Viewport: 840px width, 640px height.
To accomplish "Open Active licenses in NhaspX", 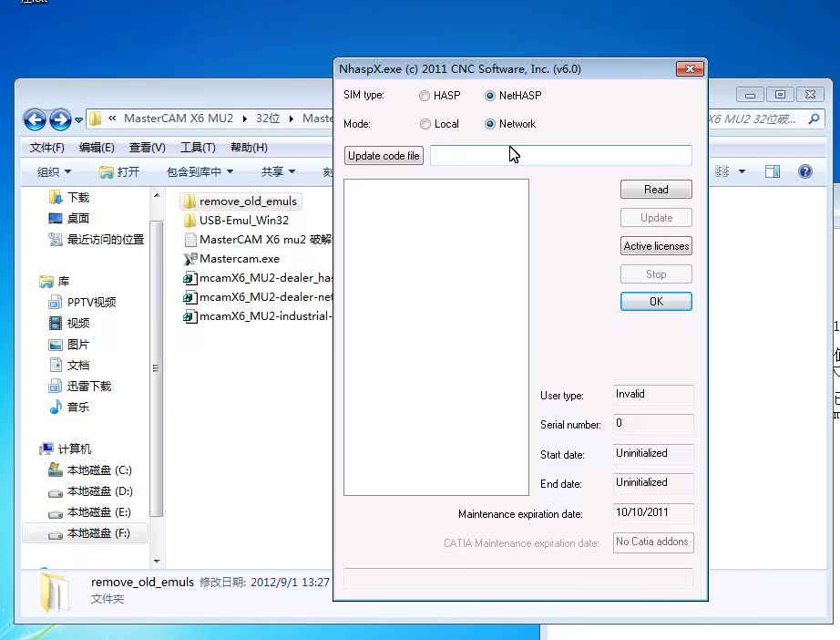I will tap(656, 246).
